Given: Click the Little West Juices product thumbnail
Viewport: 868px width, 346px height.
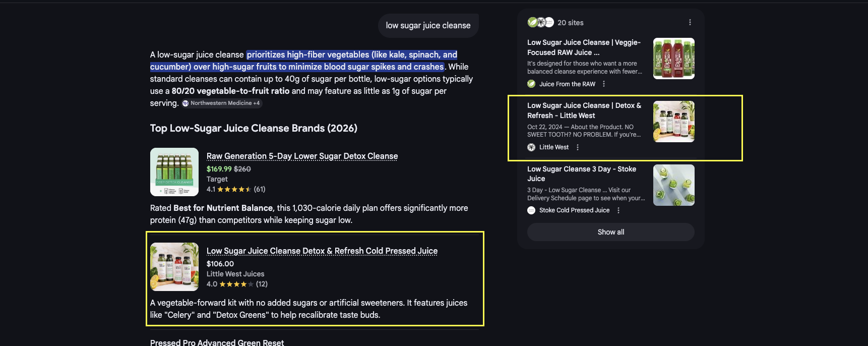Looking at the screenshot, I should pos(174,267).
